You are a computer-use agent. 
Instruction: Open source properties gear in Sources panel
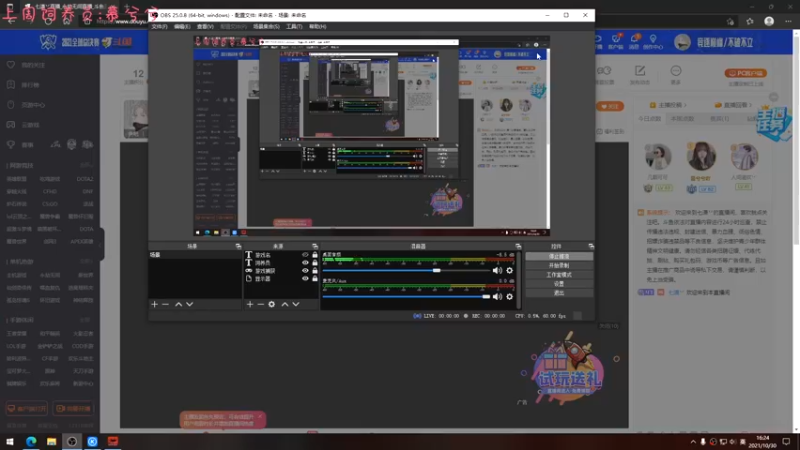(271, 304)
